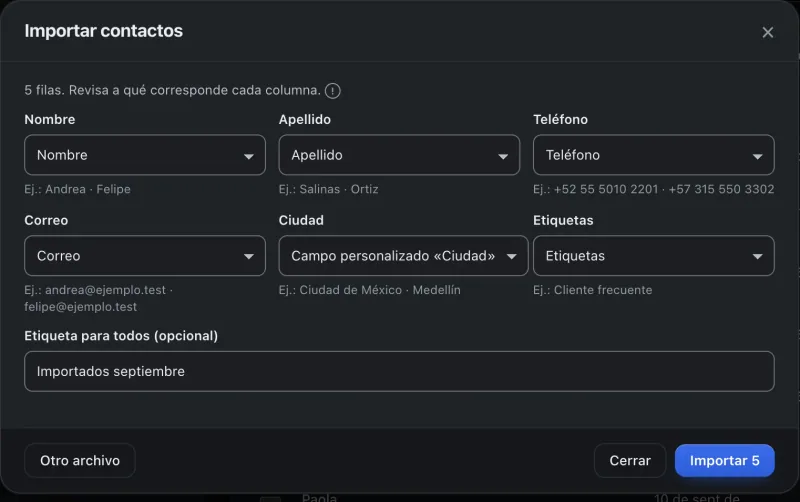Focus the 'Etiqueta para todos' input field
Screen dimensions: 800x502
click(399, 371)
